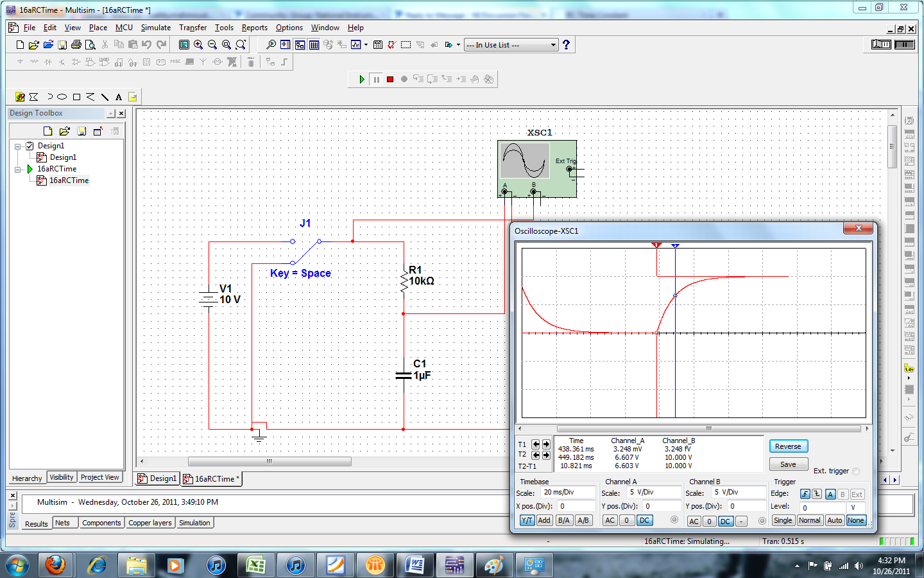Switch to the Design1 document tab
The image size is (924, 578).
pos(158,479)
